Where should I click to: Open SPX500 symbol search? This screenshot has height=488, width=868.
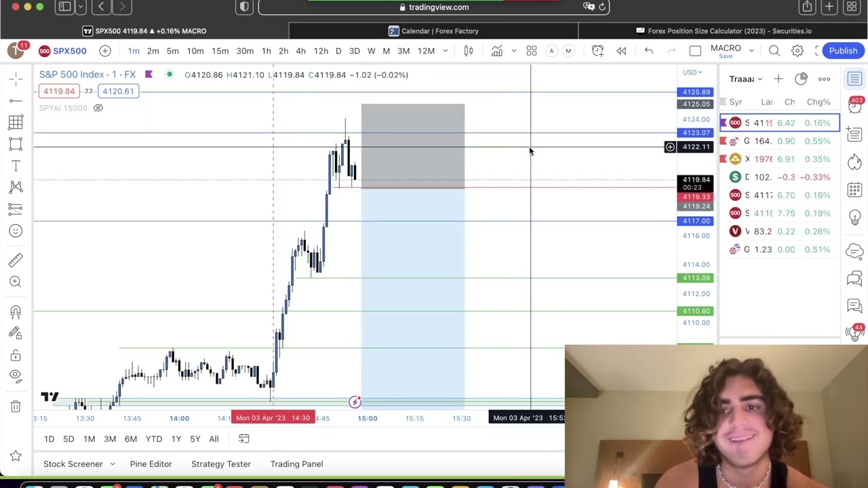coord(63,51)
